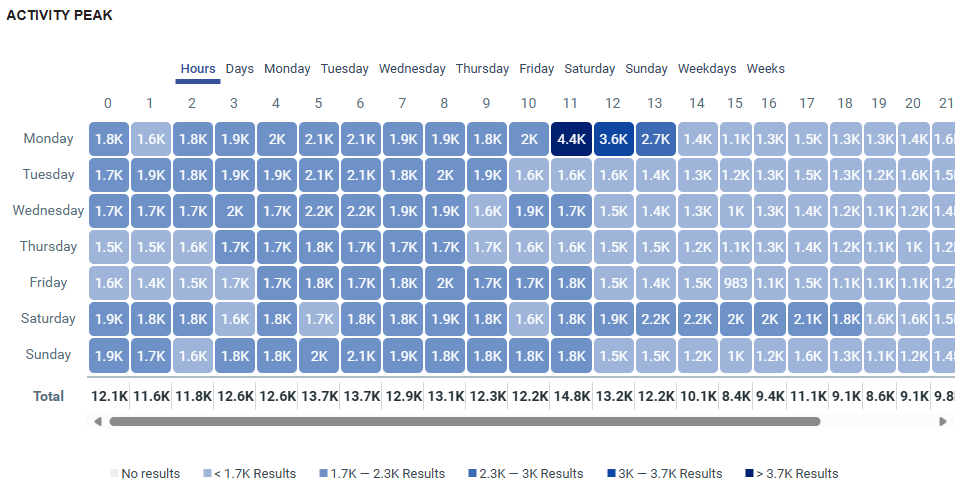The width and height of the screenshot is (966, 496).
Task: Select the Hours tab
Action: (198, 69)
